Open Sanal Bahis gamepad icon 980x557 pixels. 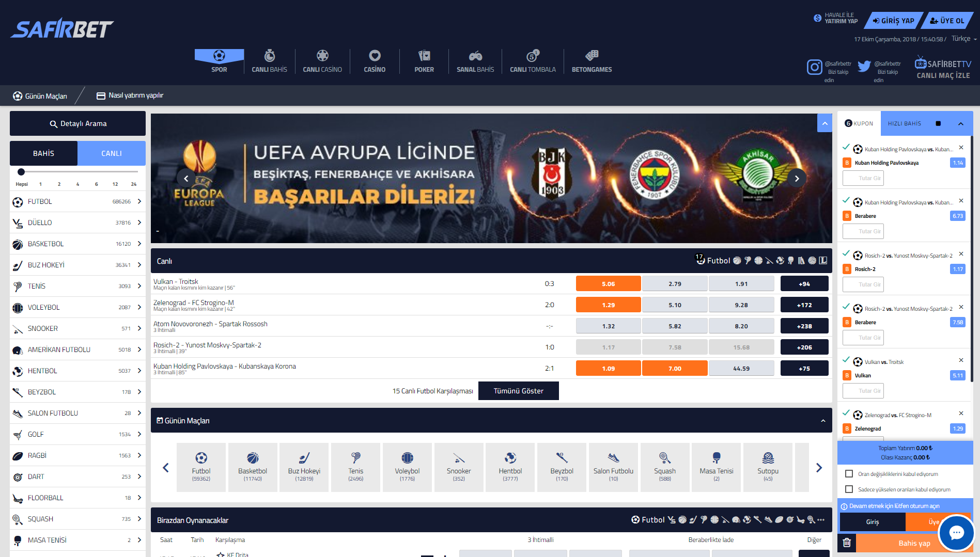pos(475,56)
